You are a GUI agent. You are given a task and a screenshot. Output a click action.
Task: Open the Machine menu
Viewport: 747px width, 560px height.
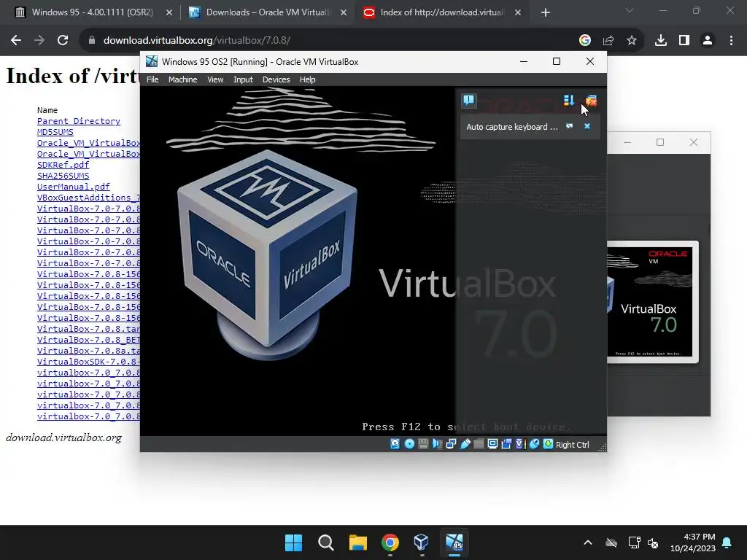click(182, 79)
